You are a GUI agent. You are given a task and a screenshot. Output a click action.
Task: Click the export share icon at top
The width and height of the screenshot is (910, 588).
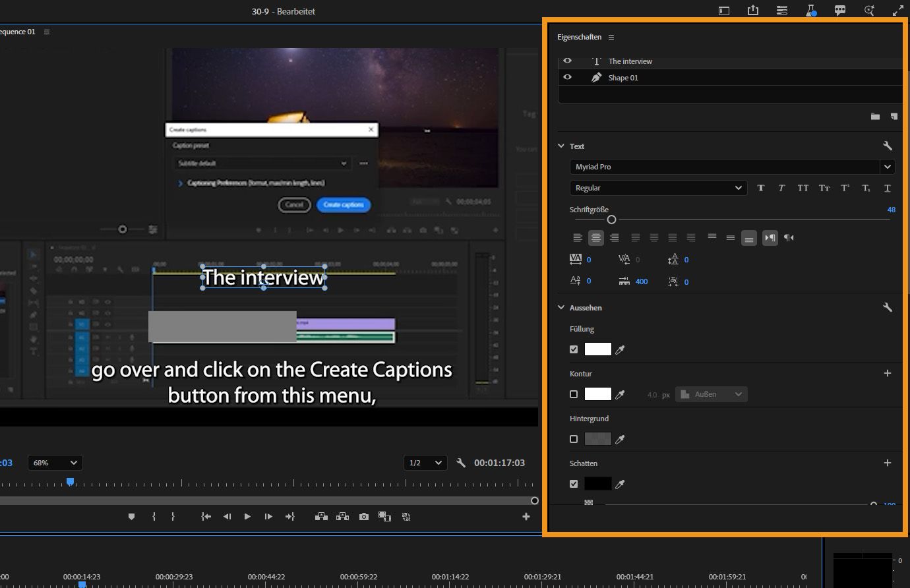pos(753,11)
